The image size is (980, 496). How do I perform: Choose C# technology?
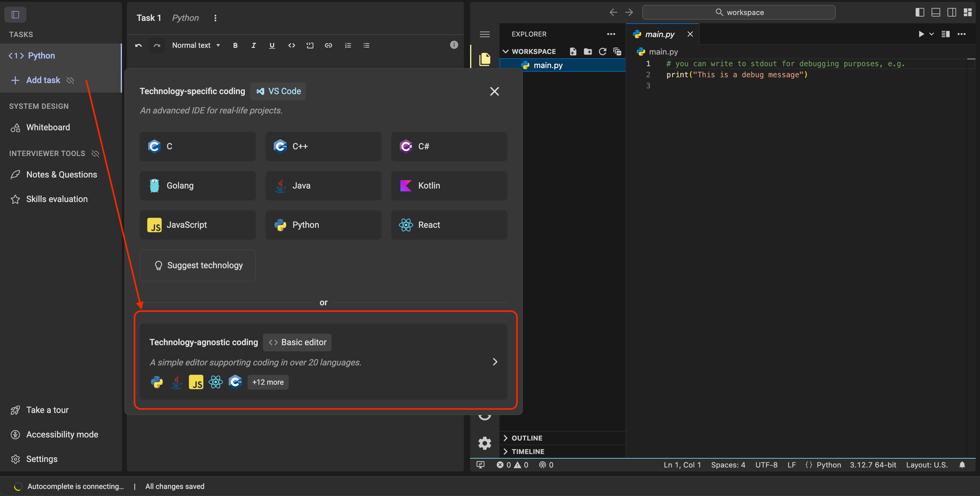point(449,146)
